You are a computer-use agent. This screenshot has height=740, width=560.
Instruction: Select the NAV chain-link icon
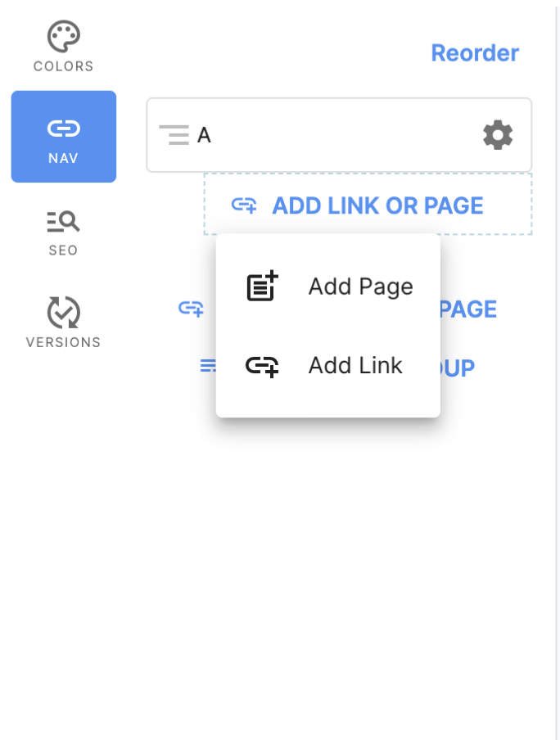pos(64,129)
